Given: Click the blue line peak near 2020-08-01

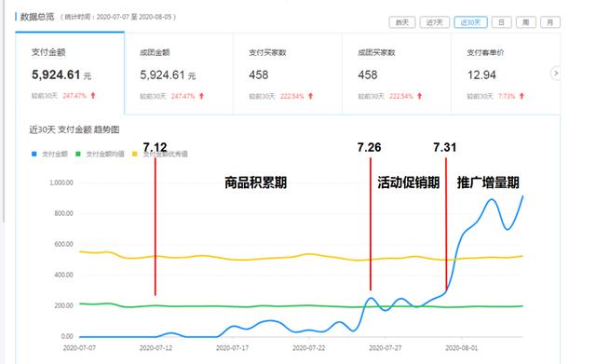Looking at the screenshot, I should click(x=492, y=199).
